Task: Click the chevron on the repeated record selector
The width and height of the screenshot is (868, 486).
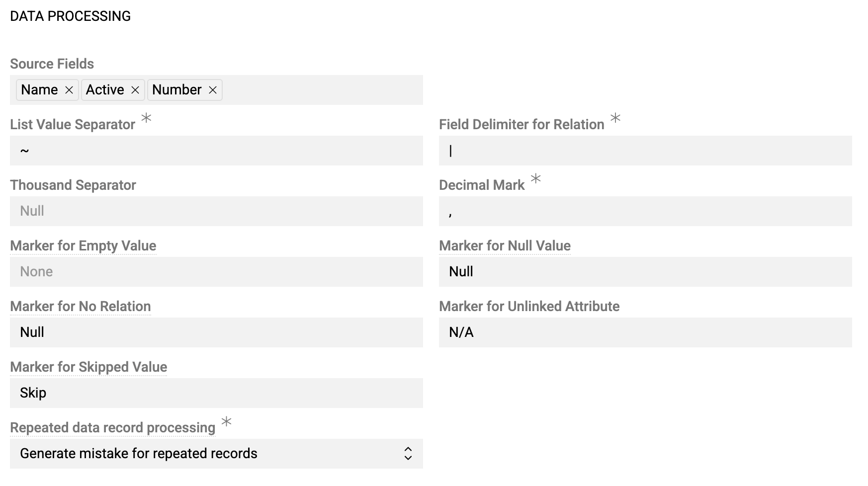Action: point(408,453)
